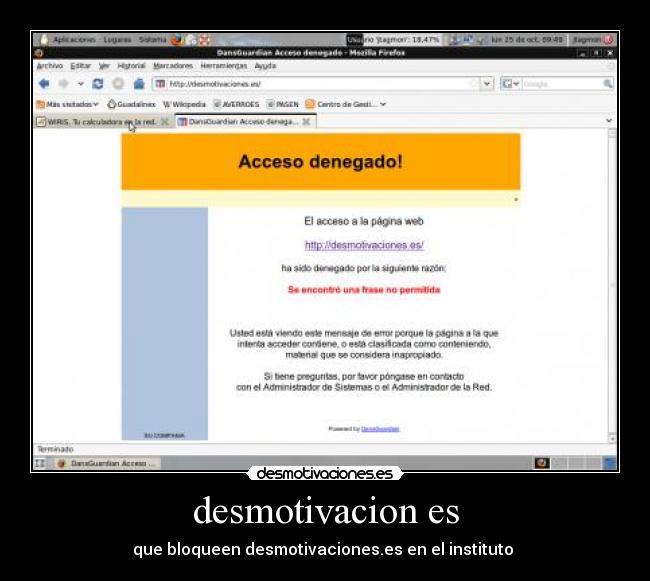Close the WIRIS calculadora tab
The width and height of the screenshot is (650, 581).
(165, 122)
